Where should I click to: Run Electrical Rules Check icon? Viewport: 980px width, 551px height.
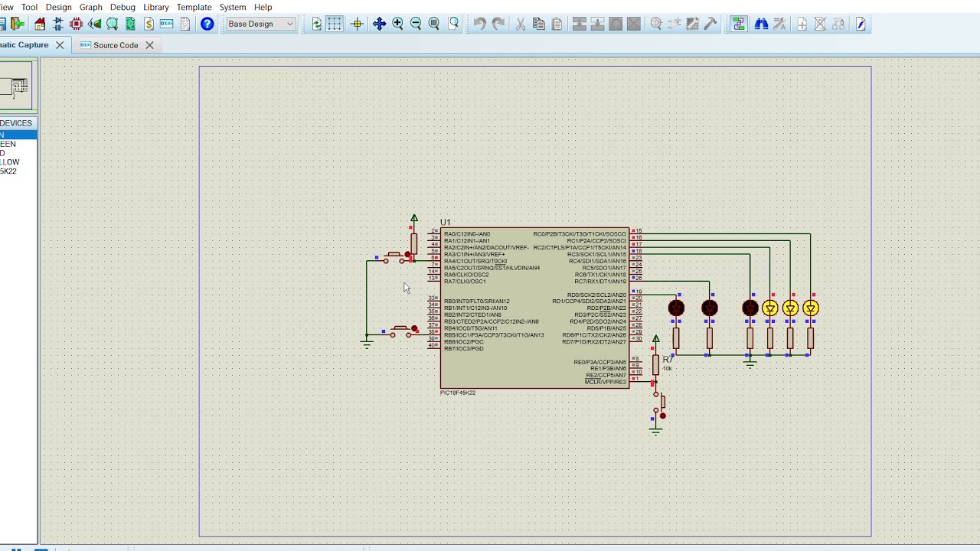(861, 24)
